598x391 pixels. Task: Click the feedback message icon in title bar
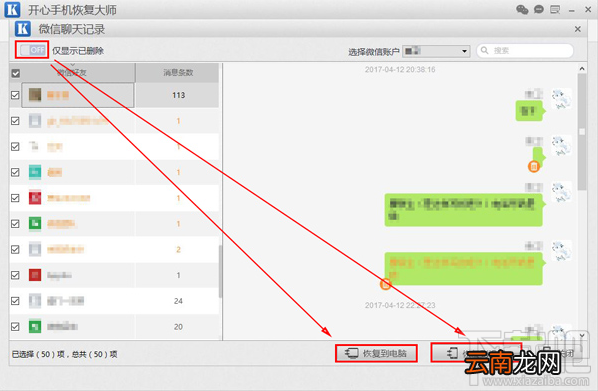point(555,10)
